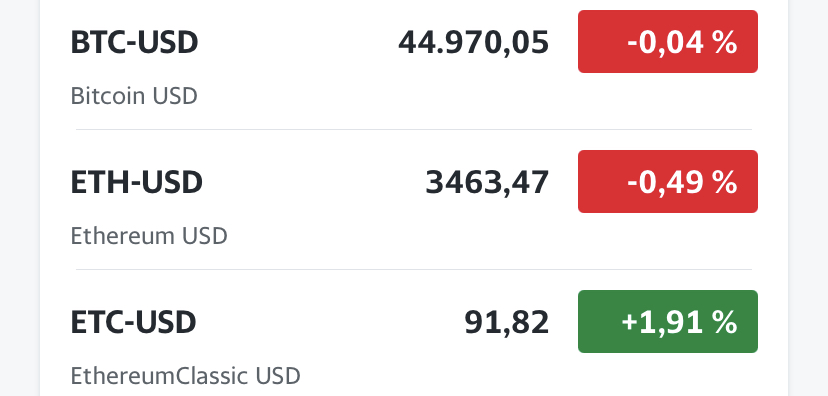Click the gray margin right of the card
This screenshot has height=396, width=828.
coord(808,198)
